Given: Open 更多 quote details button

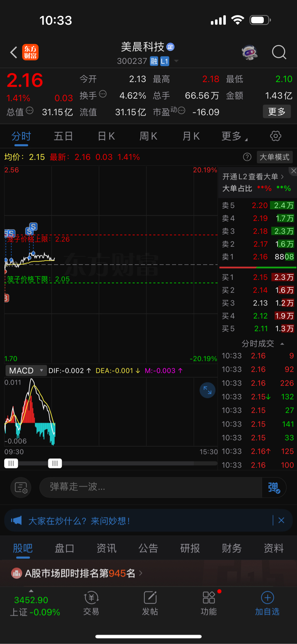Looking at the screenshot, I should pyautogui.click(x=277, y=112).
